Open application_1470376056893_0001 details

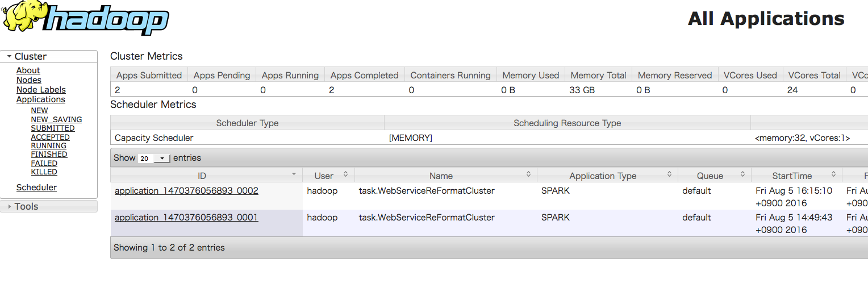pyautogui.click(x=186, y=218)
